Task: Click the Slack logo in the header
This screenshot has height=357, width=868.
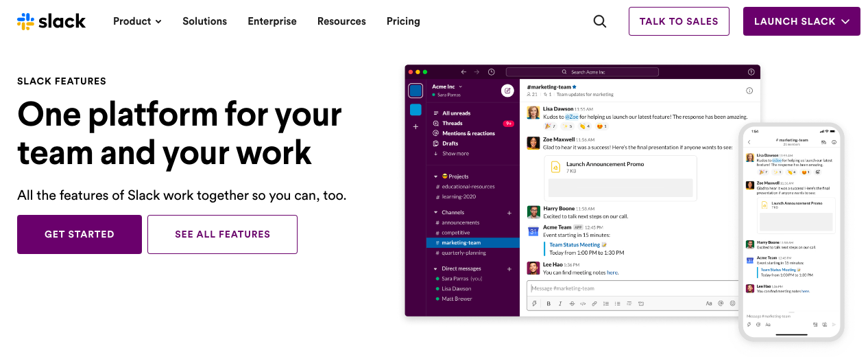Action: tap(51, 21)
